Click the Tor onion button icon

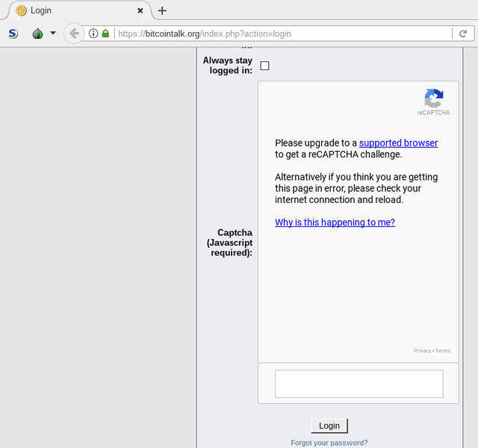pyautogui.click(x=38, y=34)
